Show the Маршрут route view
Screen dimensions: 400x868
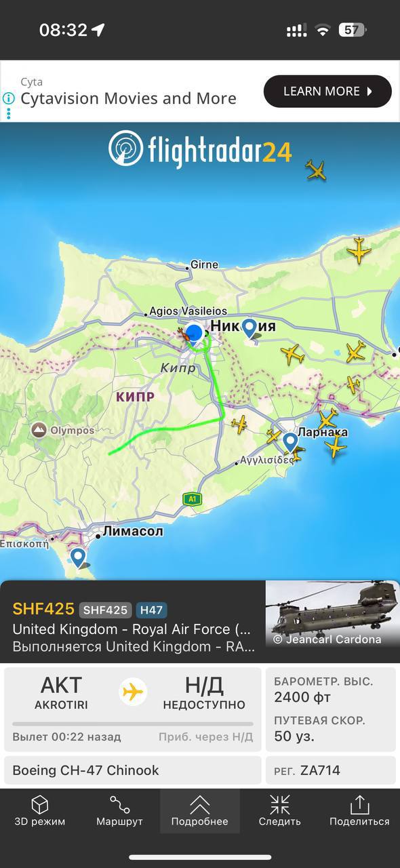click(119, 811)
